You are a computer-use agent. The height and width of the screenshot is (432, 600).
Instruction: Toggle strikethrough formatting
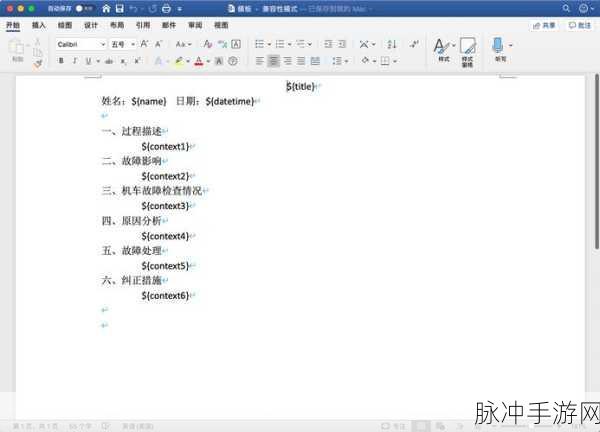pos(109,61)
